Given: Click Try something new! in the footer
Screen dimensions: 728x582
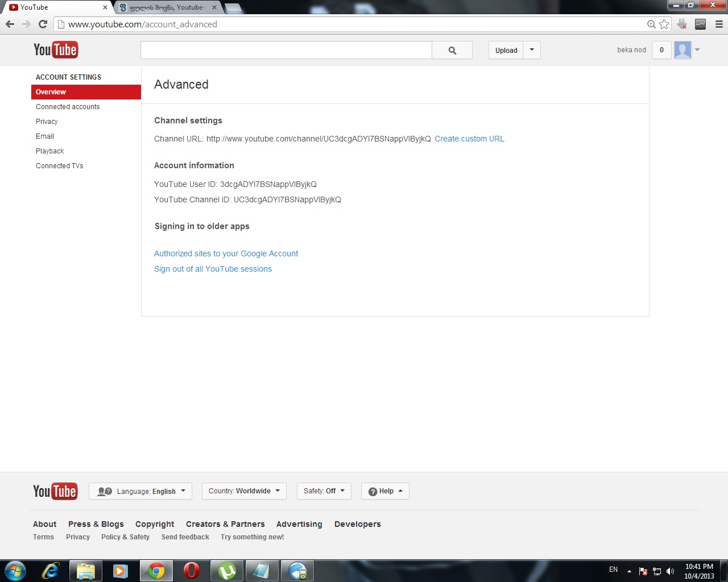Looking at the screenshot, I should pyautogui.click(x=252, y=537).
